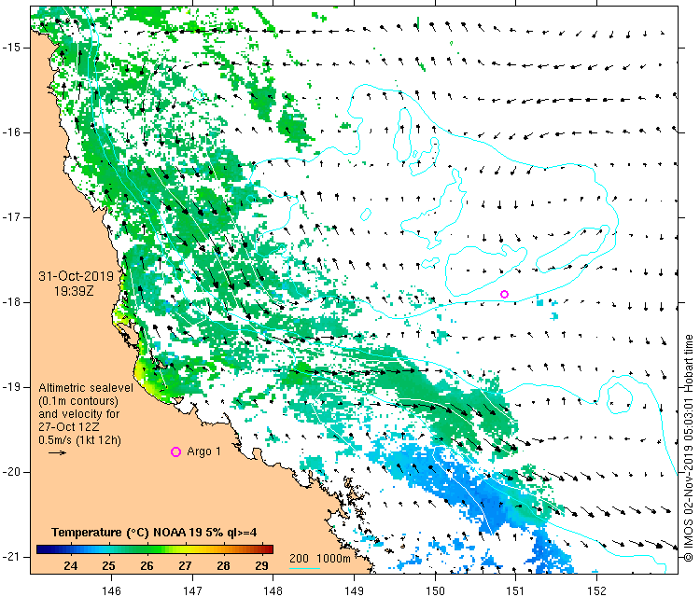The image size is (700, 597).
Task: Click the 25 degree colorbar tick label
Action: [108, 566]
